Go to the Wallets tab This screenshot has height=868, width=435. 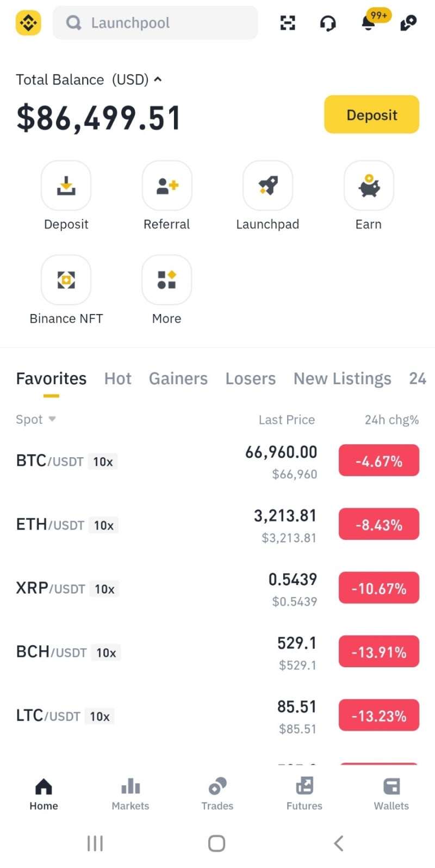(x=391, y=793)
